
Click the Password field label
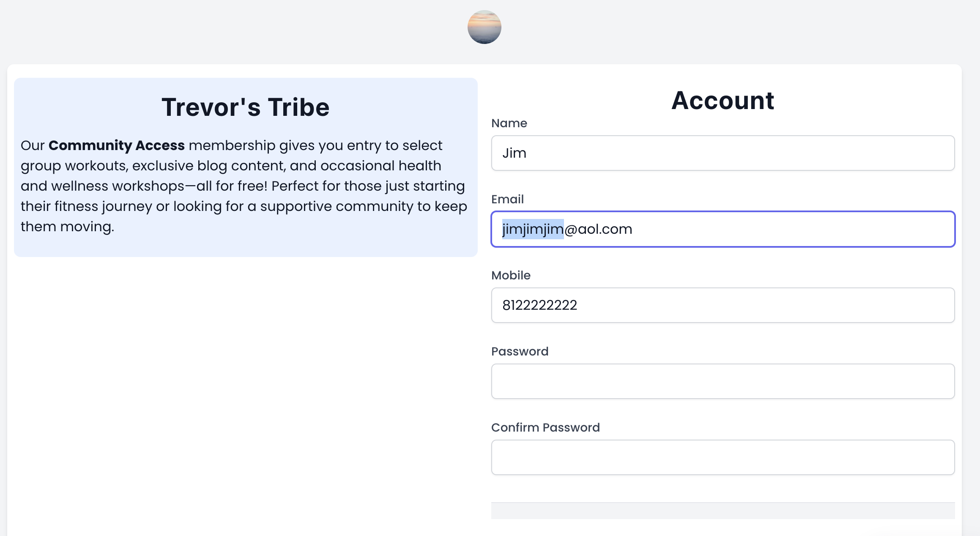[520, 351]
